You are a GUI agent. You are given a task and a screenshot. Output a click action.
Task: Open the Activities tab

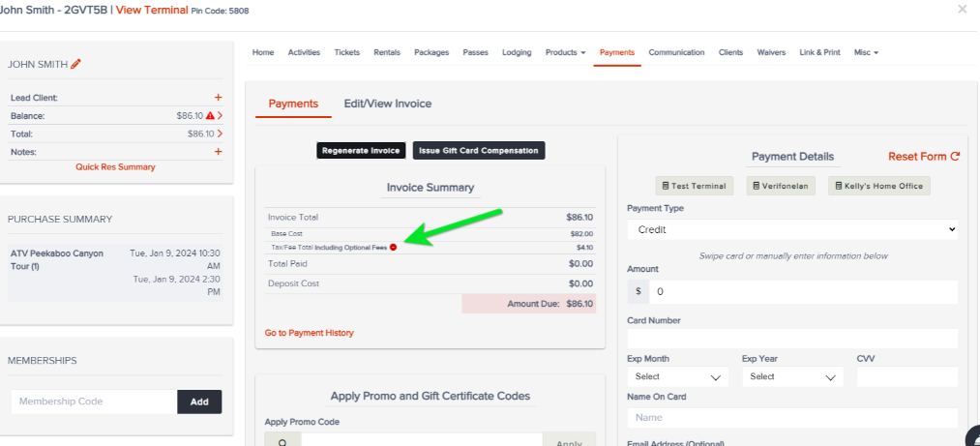(x=304, y=52)
